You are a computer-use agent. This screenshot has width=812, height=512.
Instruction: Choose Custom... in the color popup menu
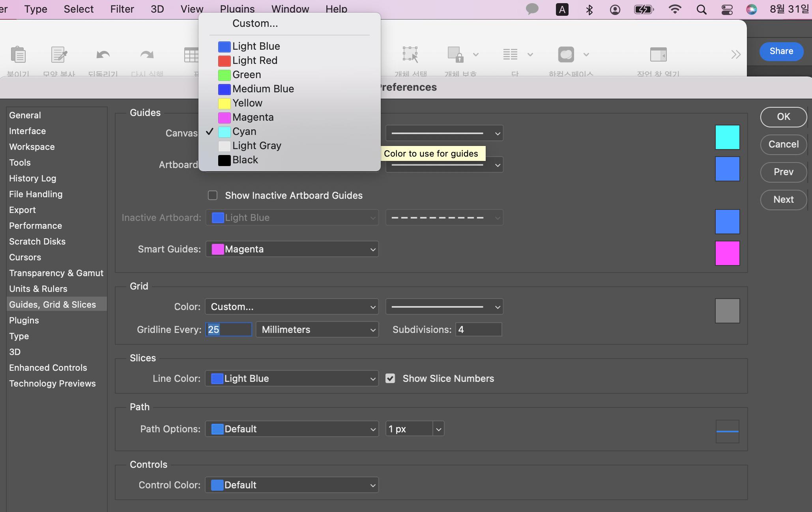pyautogui.click(x=290, y=23)
